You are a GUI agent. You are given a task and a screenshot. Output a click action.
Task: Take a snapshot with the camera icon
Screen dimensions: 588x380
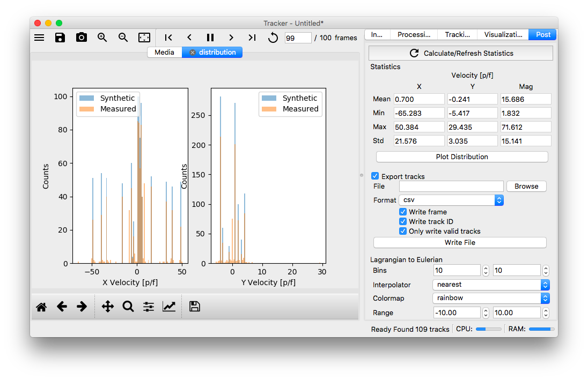point(81,38)
